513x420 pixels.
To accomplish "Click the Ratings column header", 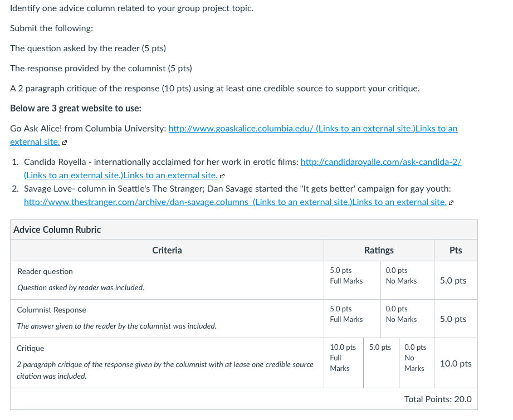I will tap(379, 250).
